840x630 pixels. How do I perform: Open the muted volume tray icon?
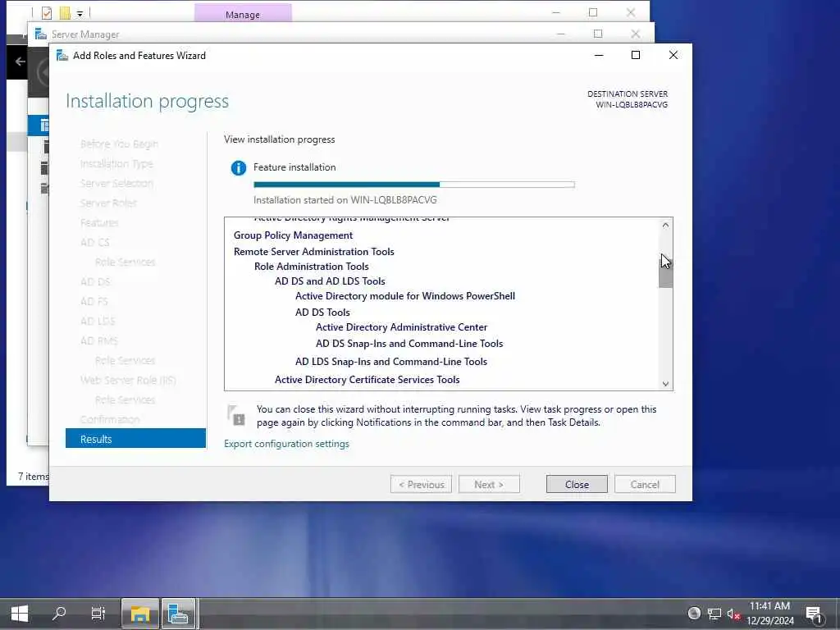coord(733,614)
